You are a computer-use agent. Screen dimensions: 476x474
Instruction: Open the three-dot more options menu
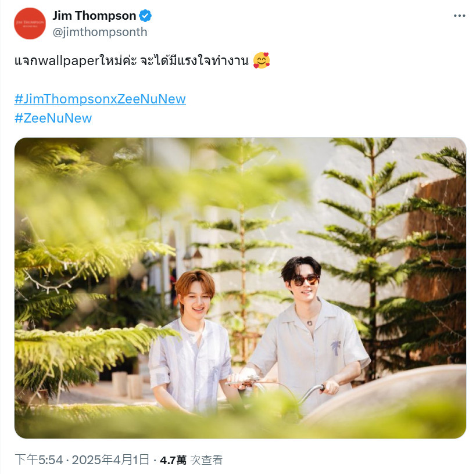pos(459,16)
